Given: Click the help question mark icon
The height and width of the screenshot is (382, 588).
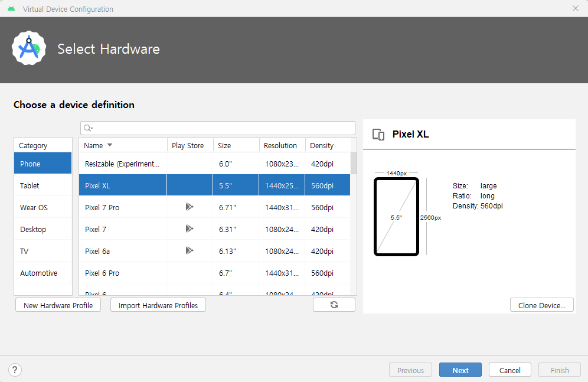Looking at the screenshot, I should pos(15,370).
